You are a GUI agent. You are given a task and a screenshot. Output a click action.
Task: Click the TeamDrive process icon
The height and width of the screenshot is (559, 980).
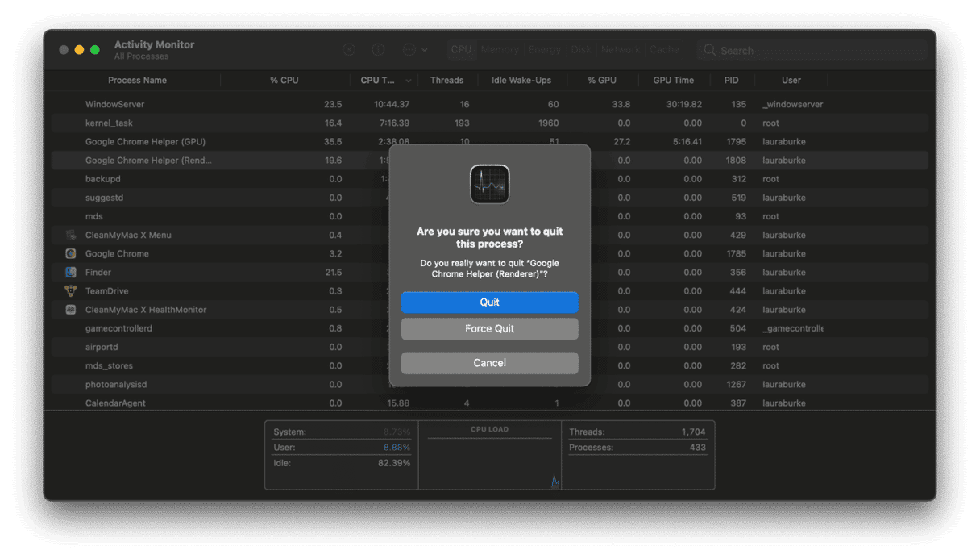click(x=71, y=291)
